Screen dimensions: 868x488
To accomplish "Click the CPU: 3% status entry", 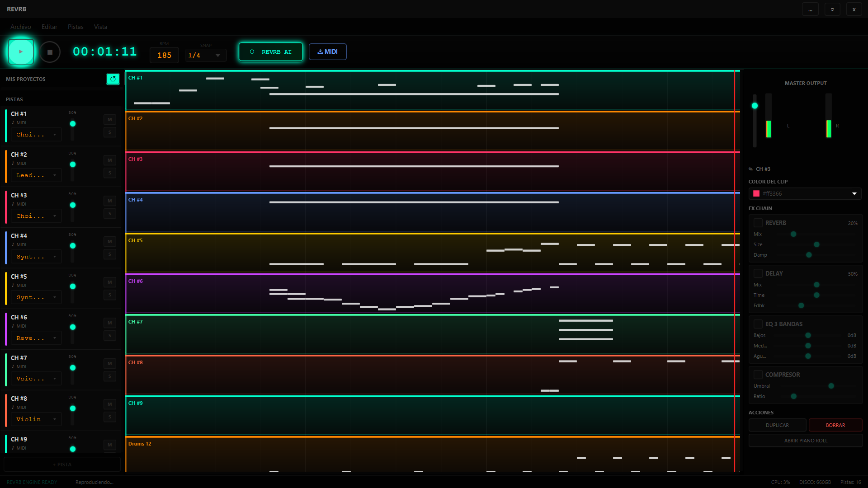I will coord(780,482).
